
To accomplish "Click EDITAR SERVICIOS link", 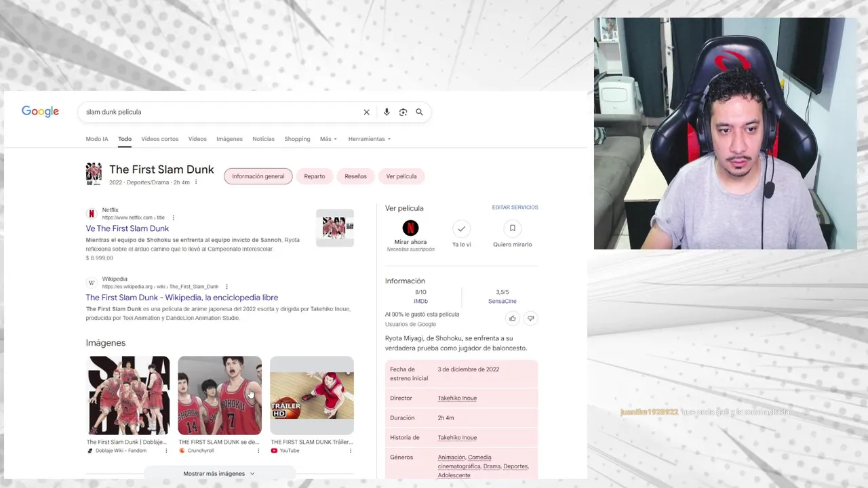I will 515,207.
